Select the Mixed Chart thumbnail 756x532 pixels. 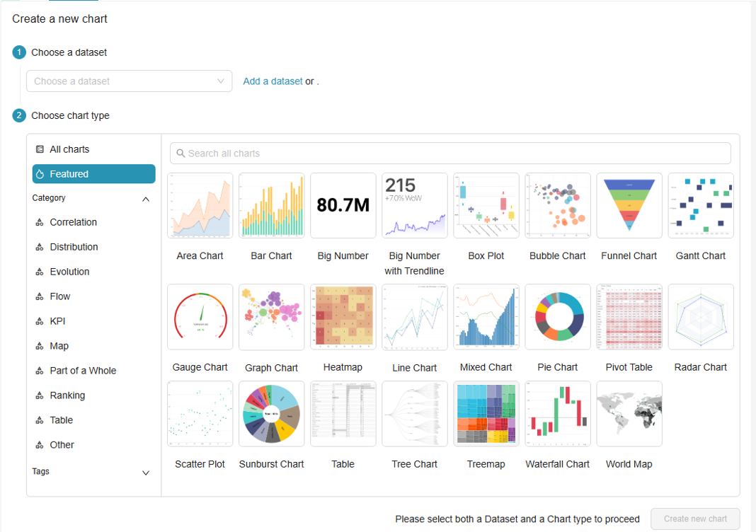pyautogui.click(x=486, y=317)
